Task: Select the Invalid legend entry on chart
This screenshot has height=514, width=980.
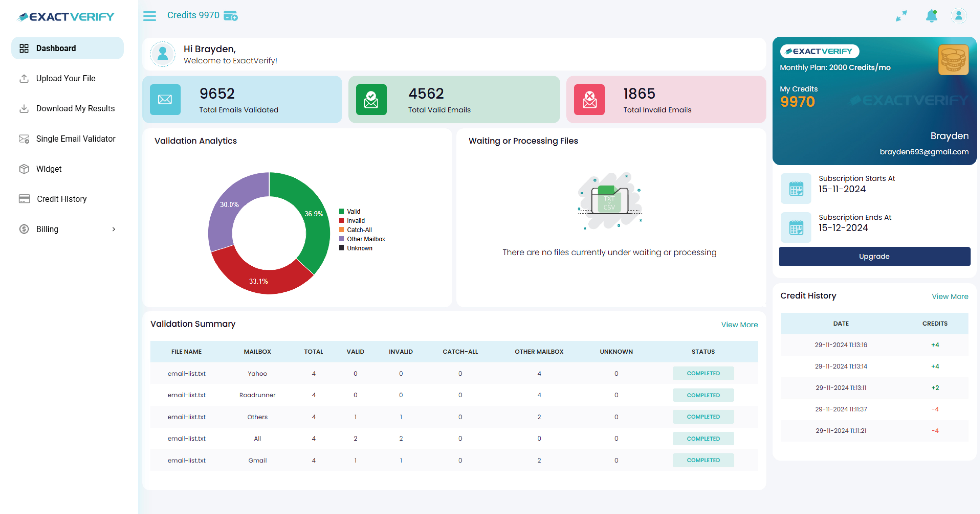Action: point(355,220)
